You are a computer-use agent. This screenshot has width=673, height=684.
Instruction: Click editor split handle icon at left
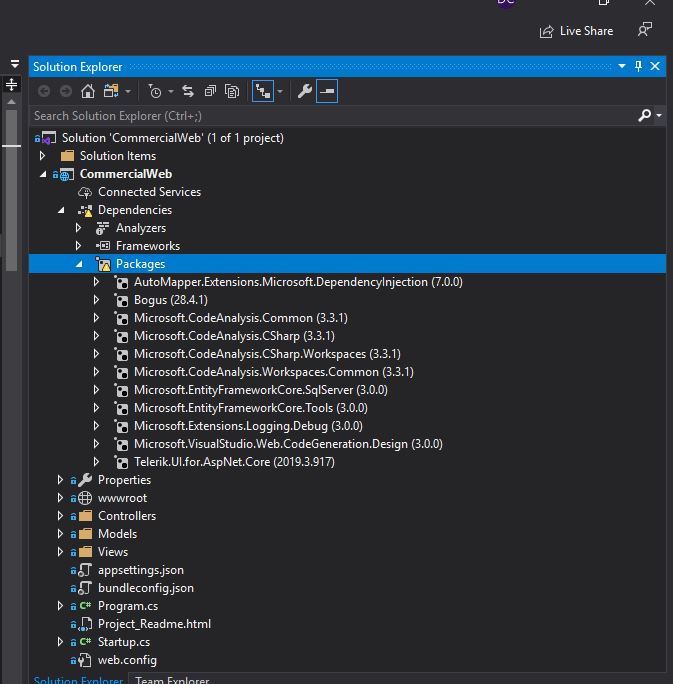11,84
